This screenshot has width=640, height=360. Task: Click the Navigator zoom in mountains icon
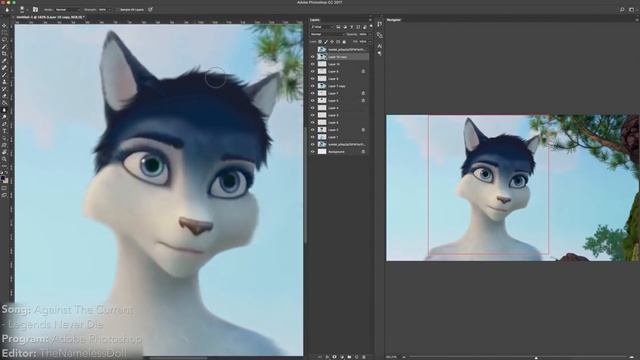632,357
